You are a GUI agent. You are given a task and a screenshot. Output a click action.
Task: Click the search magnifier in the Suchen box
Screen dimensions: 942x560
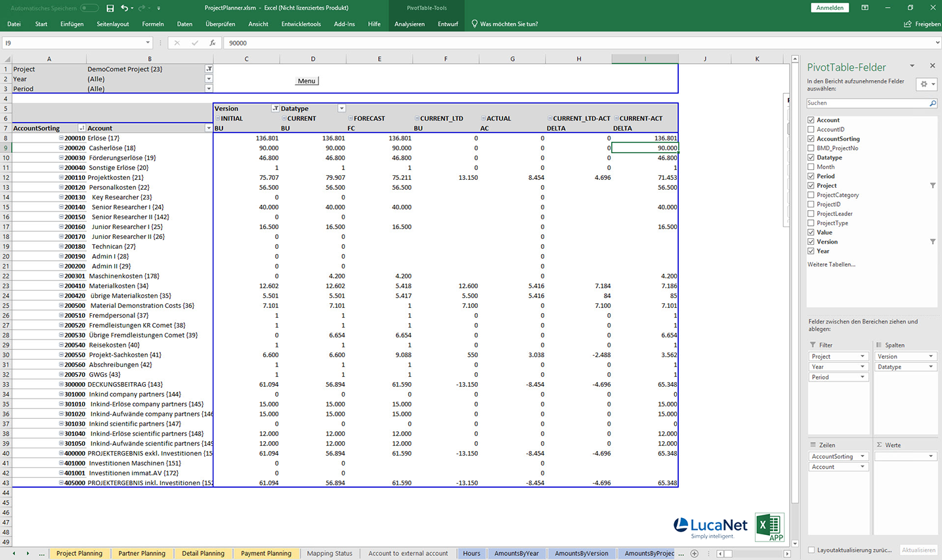[932, 103]
